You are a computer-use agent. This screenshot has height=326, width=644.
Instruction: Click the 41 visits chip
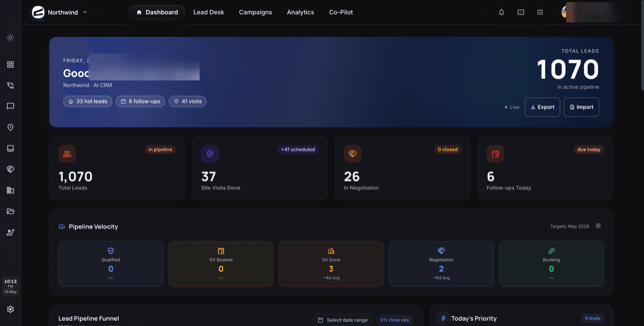pyautogui.click(x=187, y=101)
